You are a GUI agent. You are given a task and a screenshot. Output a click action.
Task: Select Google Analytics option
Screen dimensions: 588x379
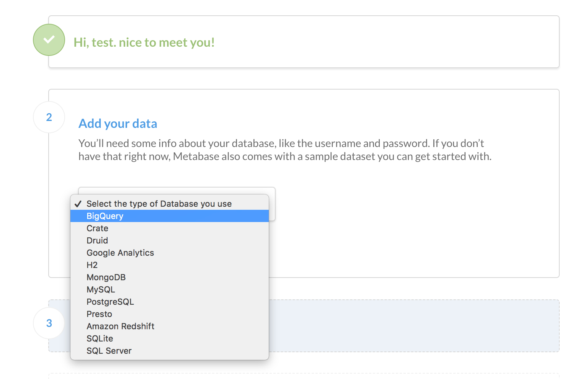click(x=170, y=253)
